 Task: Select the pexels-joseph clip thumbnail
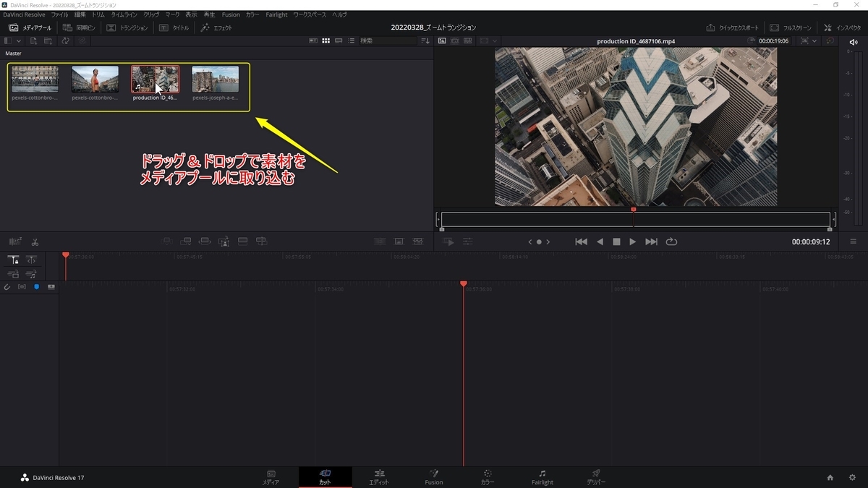tap(216, 80)
